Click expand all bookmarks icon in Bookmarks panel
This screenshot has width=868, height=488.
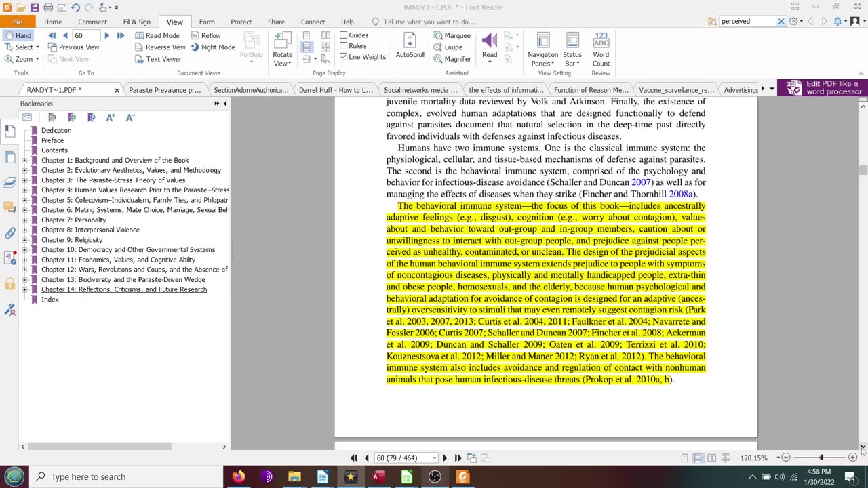click(27, 117)
